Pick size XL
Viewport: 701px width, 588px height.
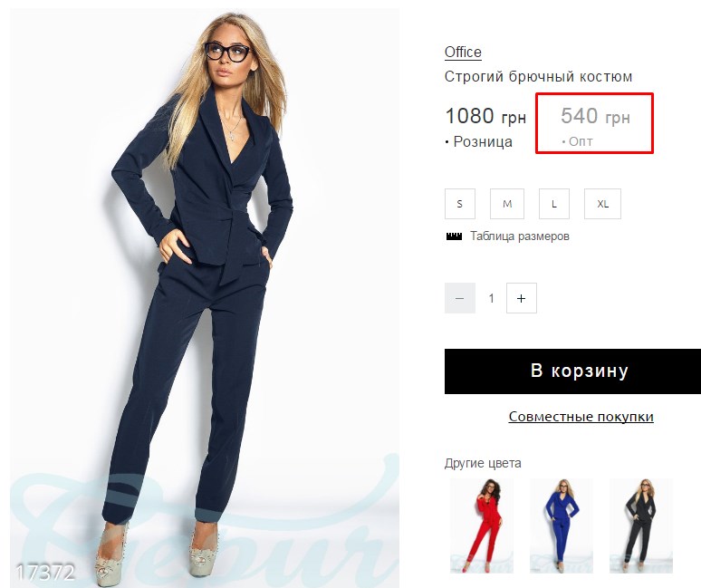[602, 204]
